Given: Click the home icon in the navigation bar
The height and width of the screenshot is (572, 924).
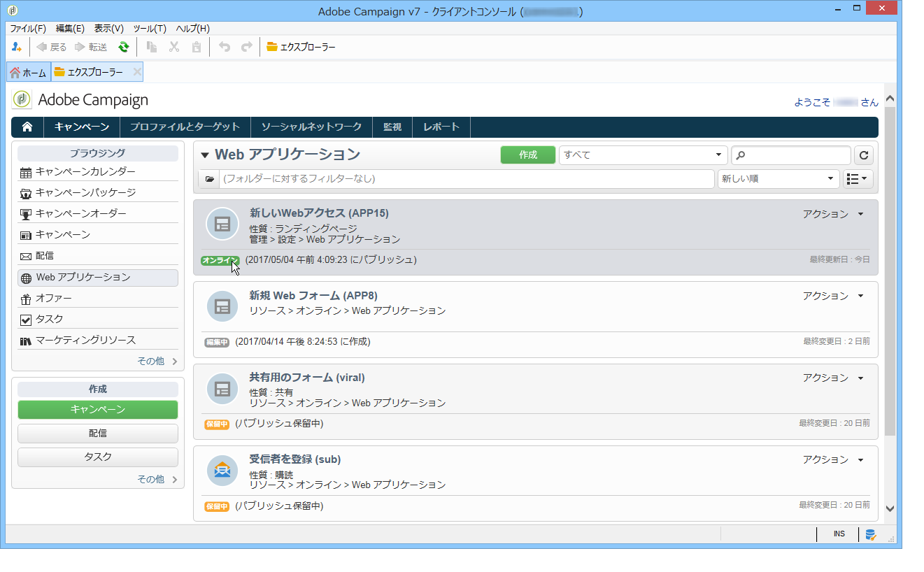Looking at the screenshot, I should [x=27, y=127].
